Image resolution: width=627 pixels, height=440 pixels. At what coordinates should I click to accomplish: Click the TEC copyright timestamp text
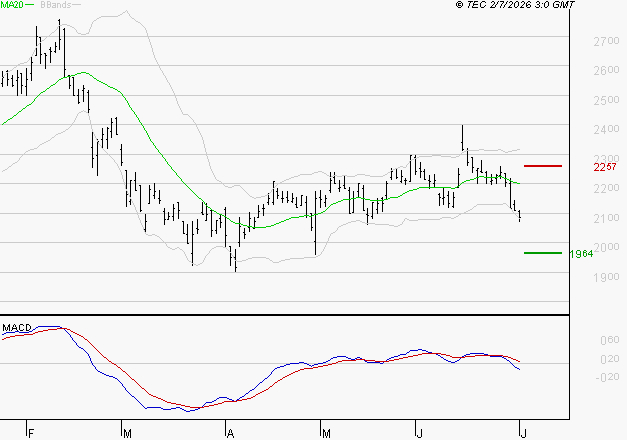point(515,4)
